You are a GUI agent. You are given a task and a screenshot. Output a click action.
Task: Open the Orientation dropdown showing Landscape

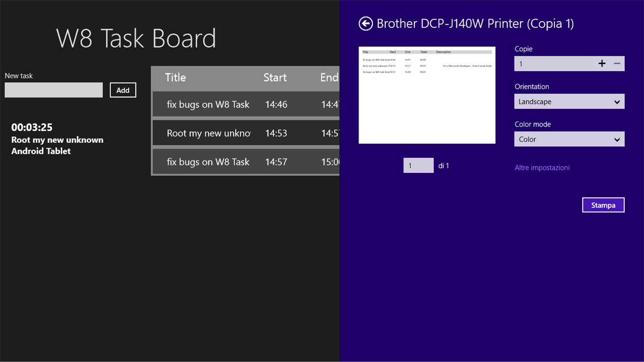click(569, 101)
